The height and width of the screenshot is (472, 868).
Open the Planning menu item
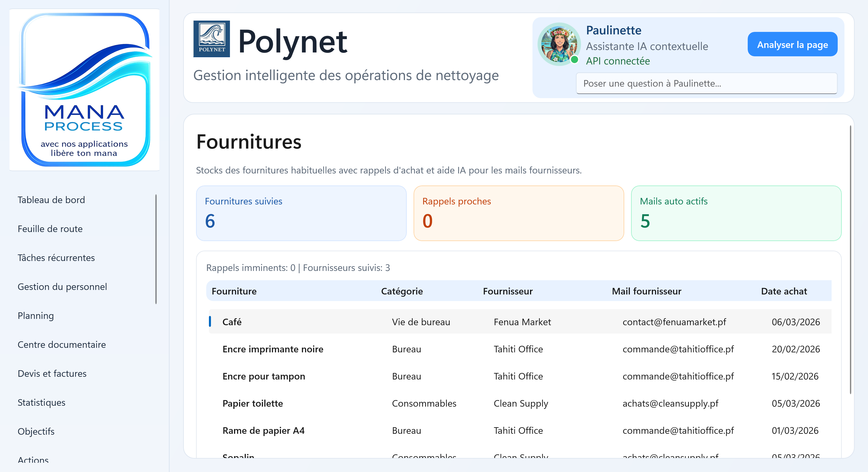pyautogui.click(x=36, y=316)
